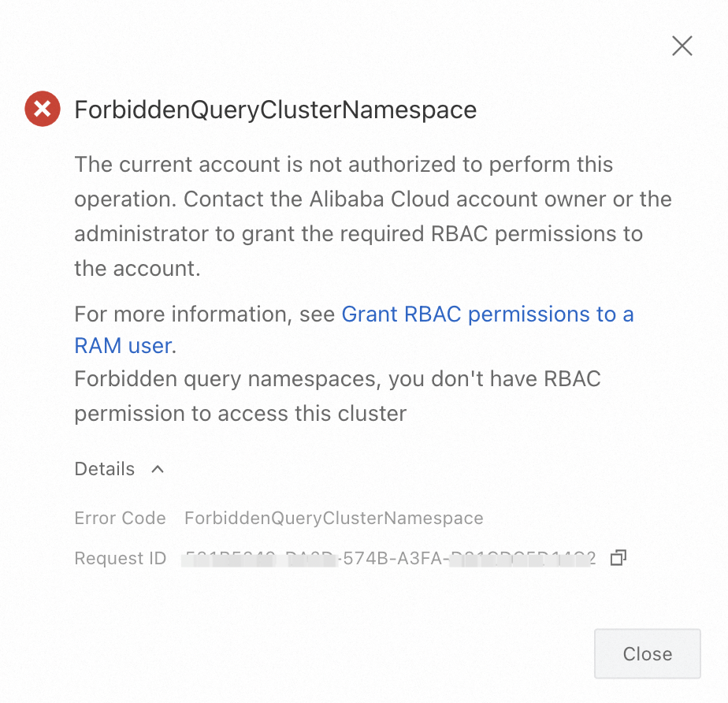Viewport: 728px width, 703px height.
Task: Click the 'Request ID' field label
Action: point(120,559)
